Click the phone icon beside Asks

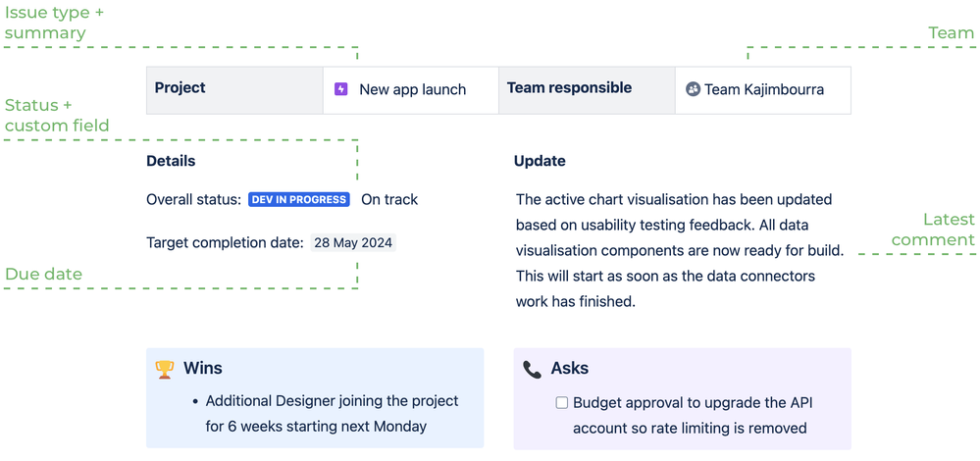pos(532,369)
